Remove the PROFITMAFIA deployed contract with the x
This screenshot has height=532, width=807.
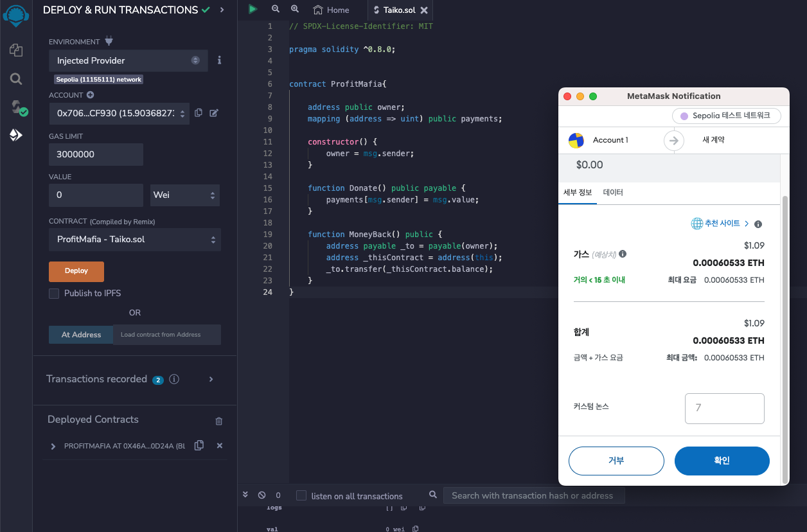220,445
